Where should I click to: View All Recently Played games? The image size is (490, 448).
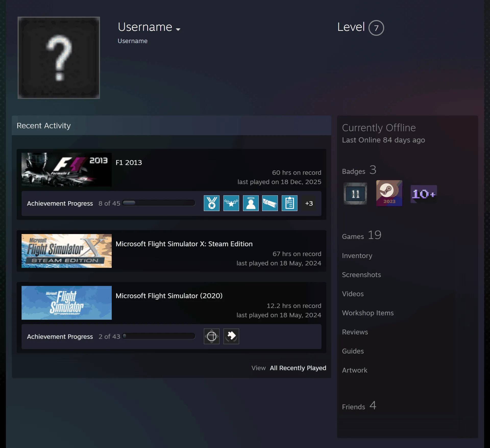tap(298, 368)
